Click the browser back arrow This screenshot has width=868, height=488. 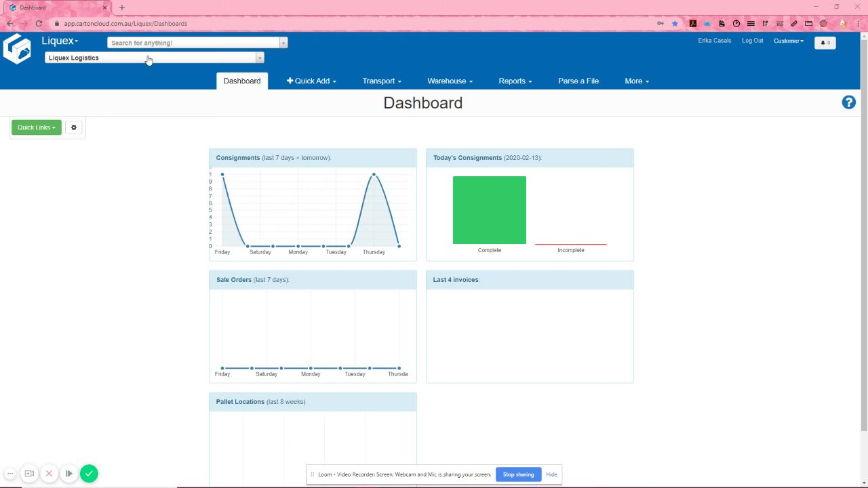(x=9, y=24)
